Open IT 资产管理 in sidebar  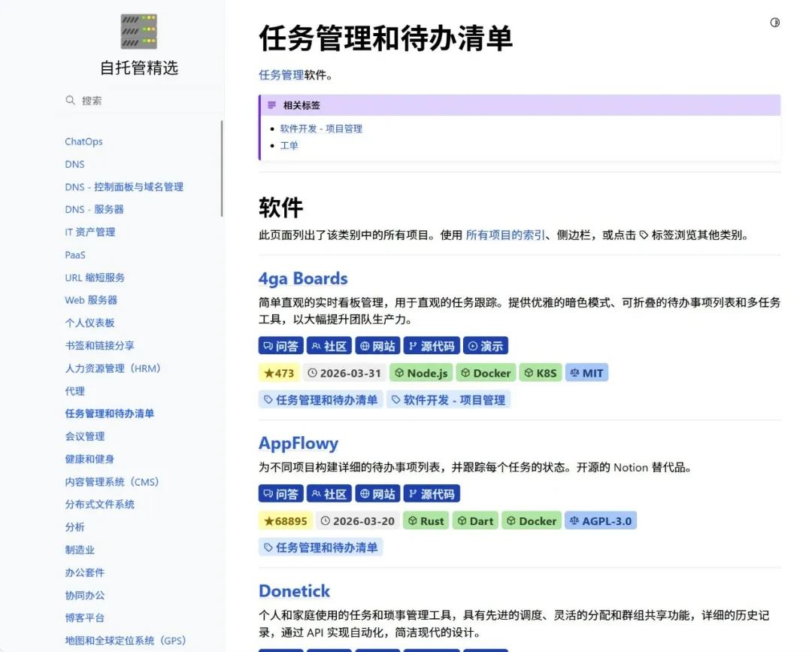[x=90, y=232]
